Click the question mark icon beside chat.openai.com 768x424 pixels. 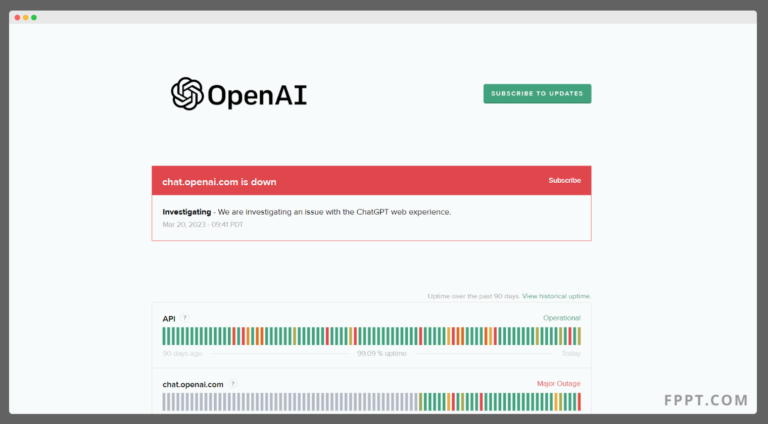(233, 383)
